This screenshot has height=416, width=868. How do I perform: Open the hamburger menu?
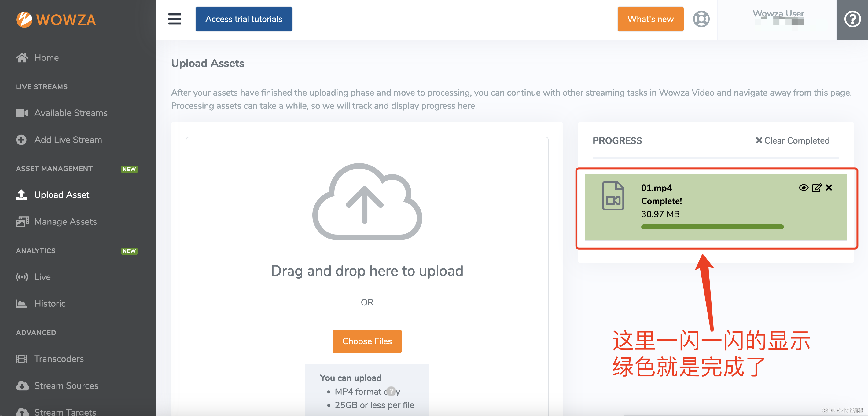[x=175, y=19]
